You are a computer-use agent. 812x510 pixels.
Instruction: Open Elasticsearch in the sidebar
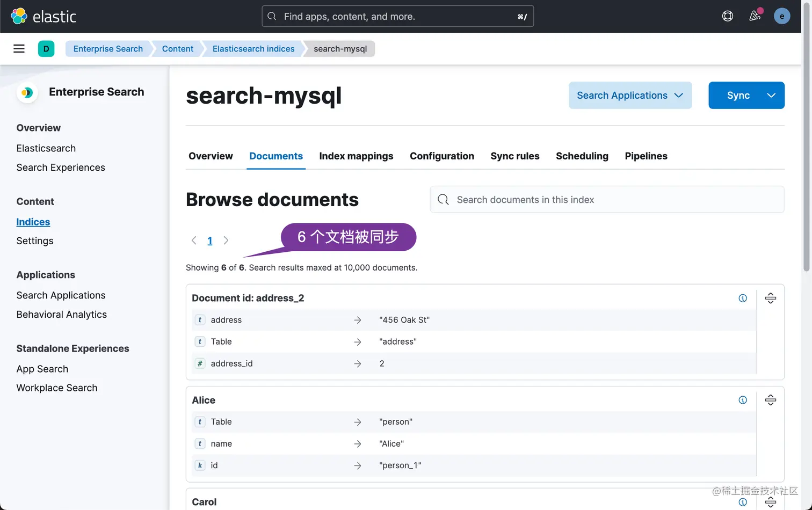pos(46,148)
